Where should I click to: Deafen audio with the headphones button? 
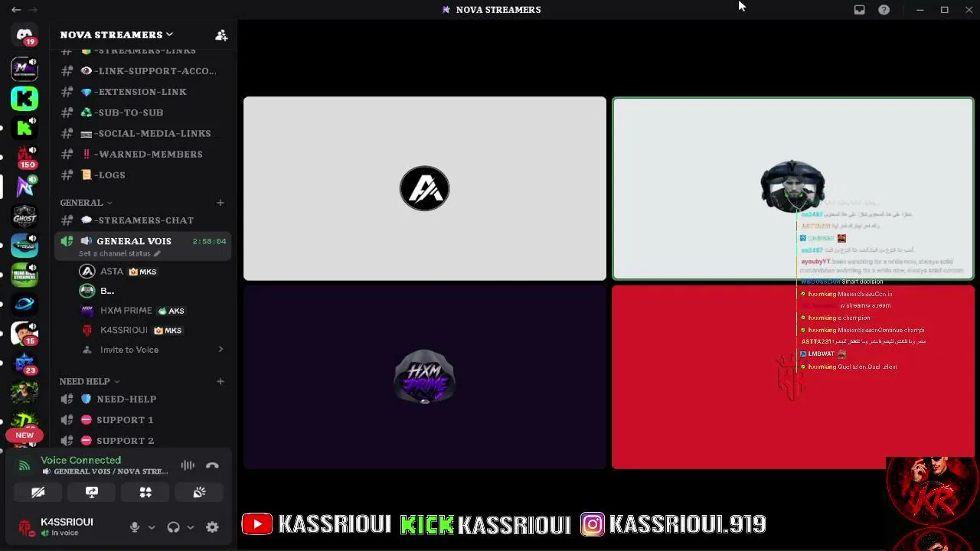[174, 527]
